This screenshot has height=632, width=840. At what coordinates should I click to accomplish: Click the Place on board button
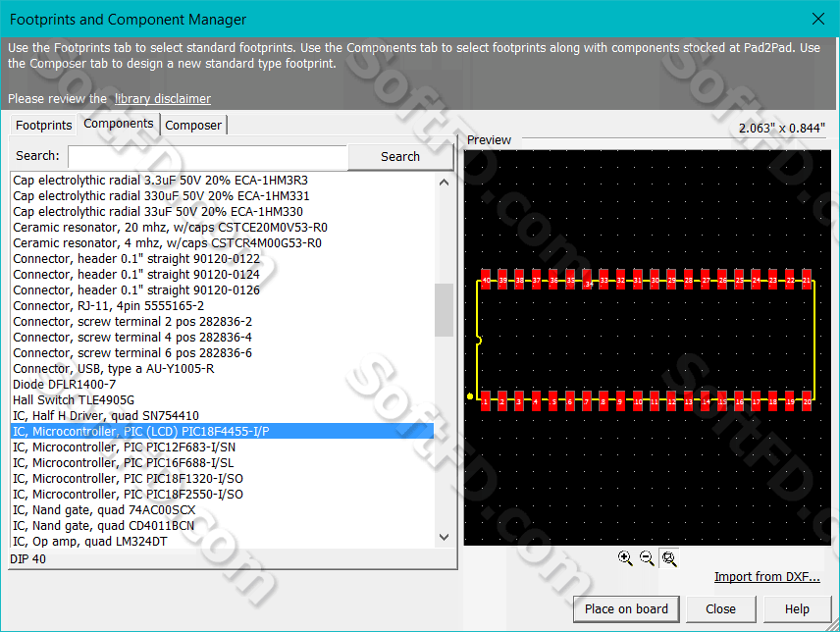pyautogui.click(x=626, y=609)
